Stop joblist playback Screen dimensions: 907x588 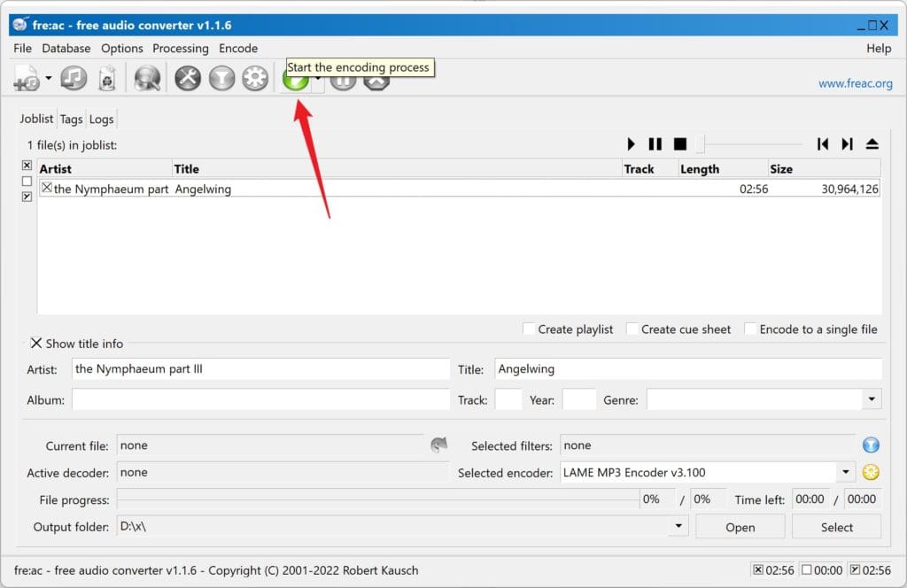680,144
